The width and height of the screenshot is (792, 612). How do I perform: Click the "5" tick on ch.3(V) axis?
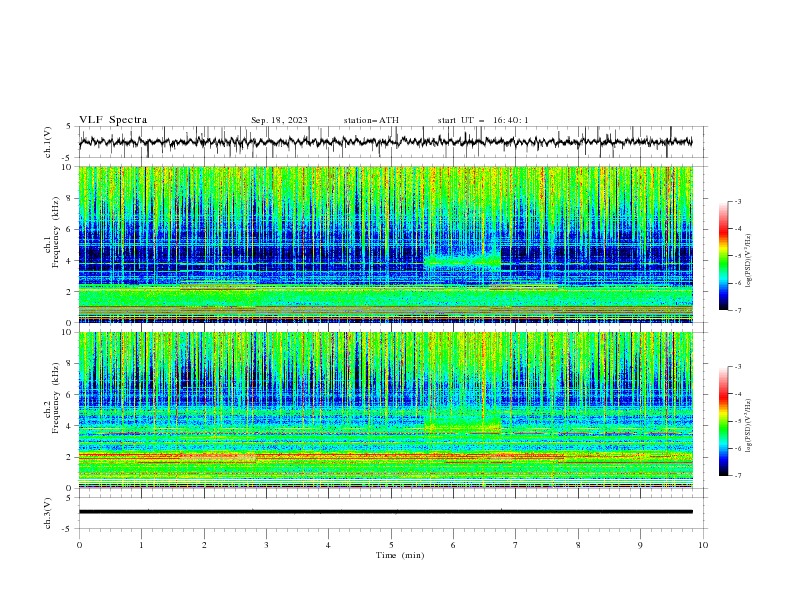pos(69,498)
